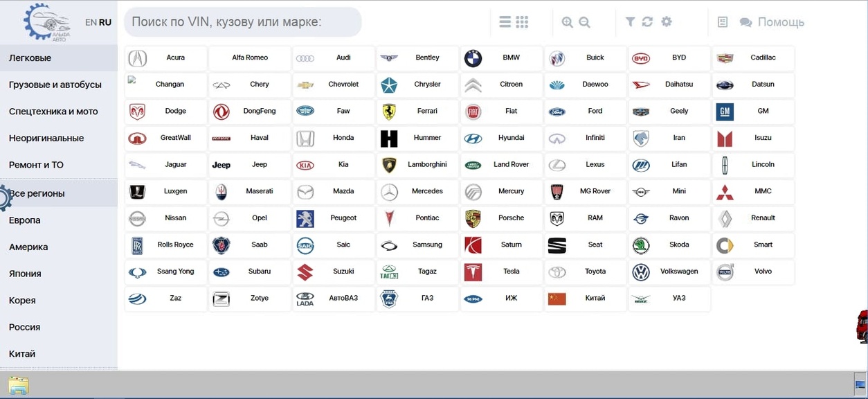Filter brands by Россия

click(x=59, y=327)
